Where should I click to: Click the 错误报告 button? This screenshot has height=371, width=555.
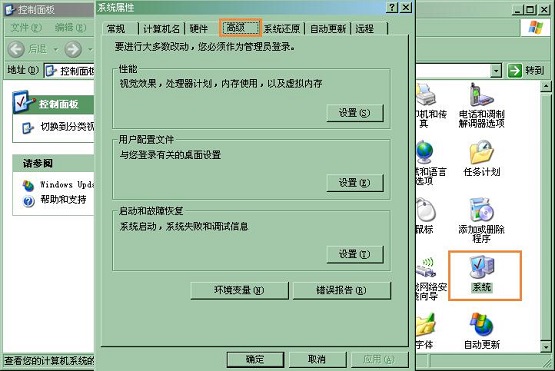coord(342,290)
